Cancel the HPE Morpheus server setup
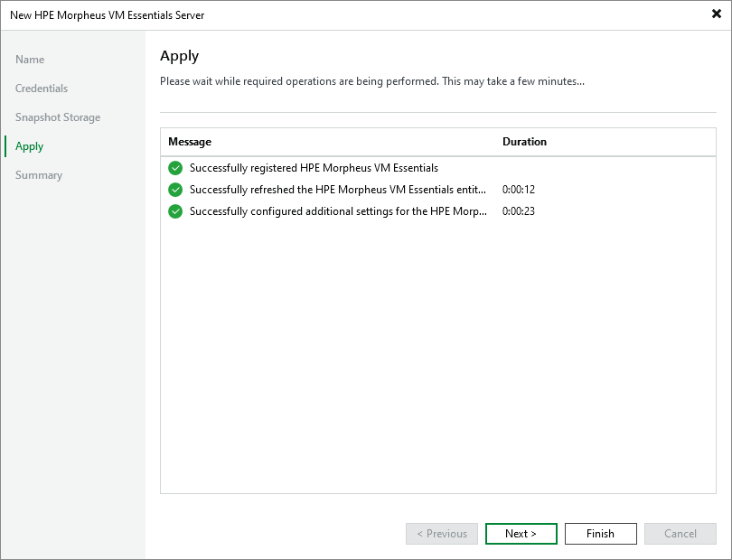The height and width of the screenshot is (560, 732). 680,534
